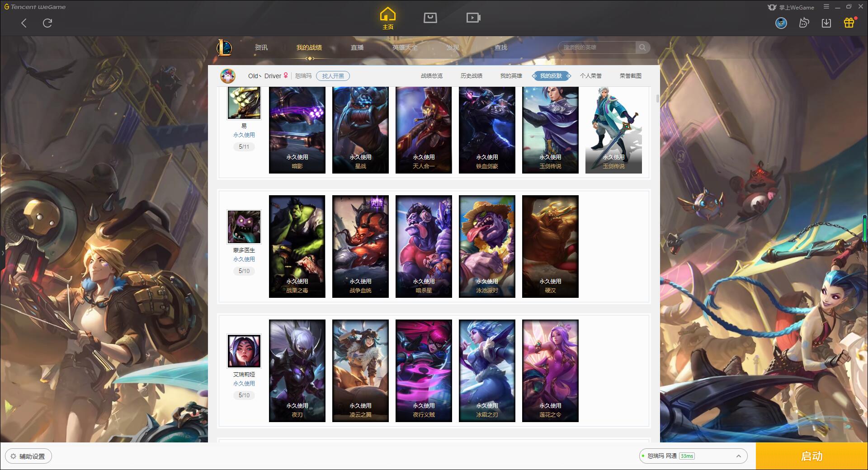Open 掌上WeGame mobile app link
Screen dimensions: 868x470
tap(791, 7)
